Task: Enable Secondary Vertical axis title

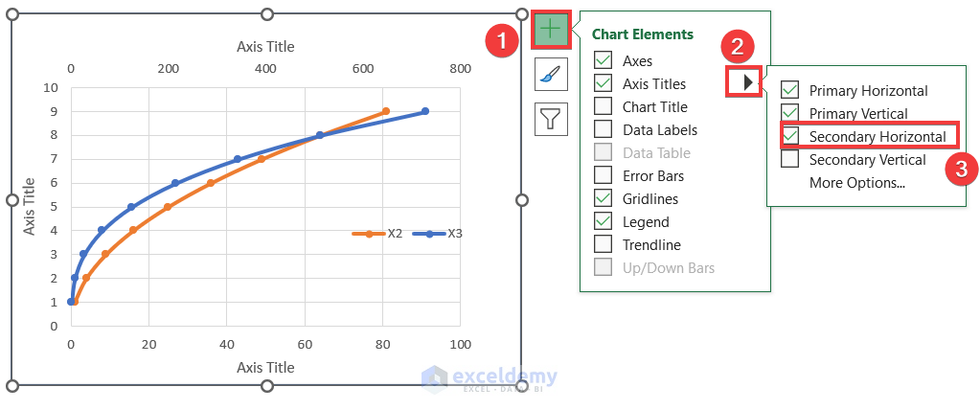Action: point(790,160)
